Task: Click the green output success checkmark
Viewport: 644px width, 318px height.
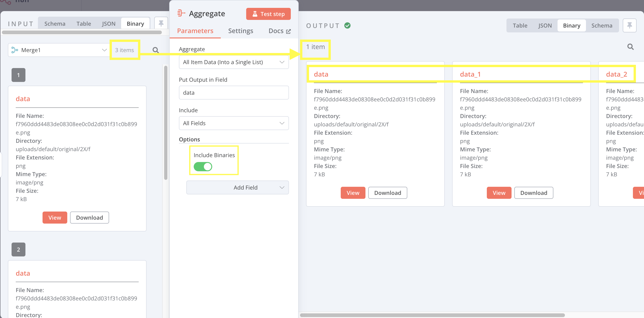Action: tap(347, 25)
